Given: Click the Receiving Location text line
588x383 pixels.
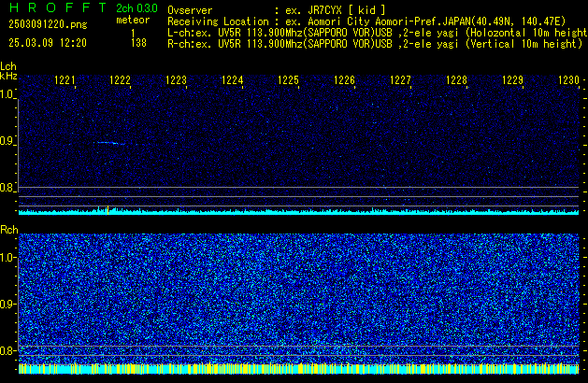Looking at the screenshot, I should click(366, 21).
